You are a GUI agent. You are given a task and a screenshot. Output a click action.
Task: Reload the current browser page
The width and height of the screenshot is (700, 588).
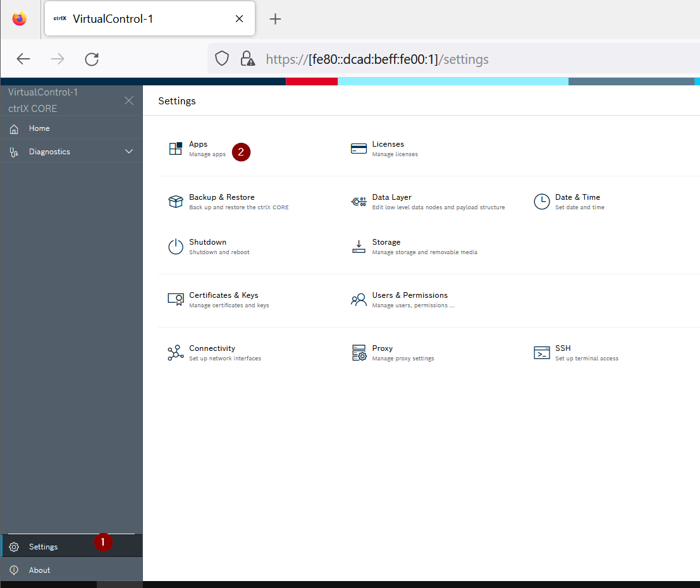92,59
